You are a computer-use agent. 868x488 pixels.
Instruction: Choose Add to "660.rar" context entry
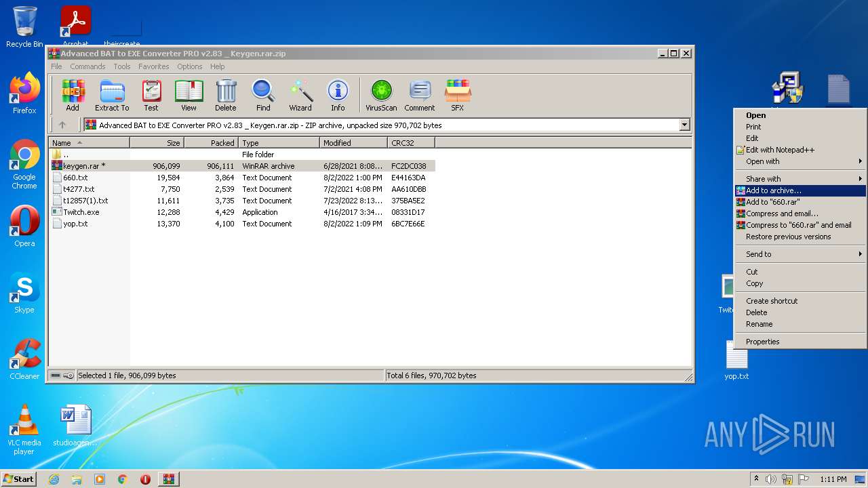pyautogui.click(x=801, y=202)
